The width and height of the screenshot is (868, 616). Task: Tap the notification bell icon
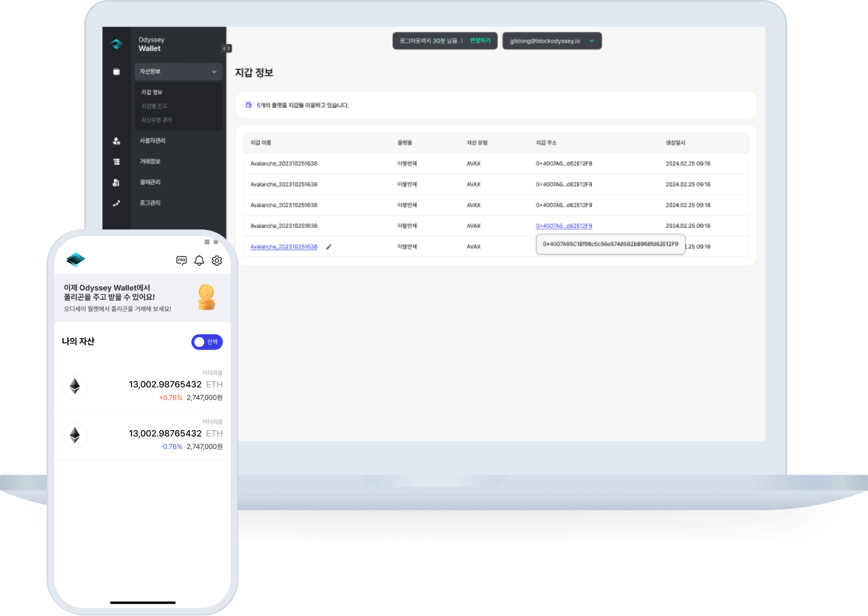199,261
